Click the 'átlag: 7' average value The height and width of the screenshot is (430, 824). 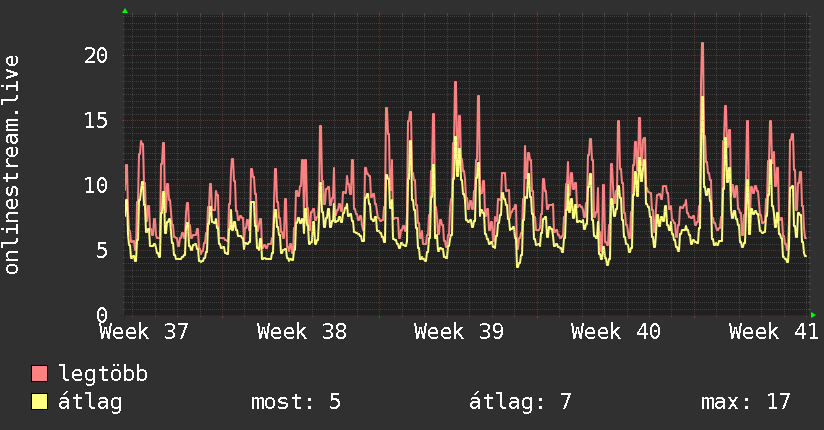(x=520, y=402)
